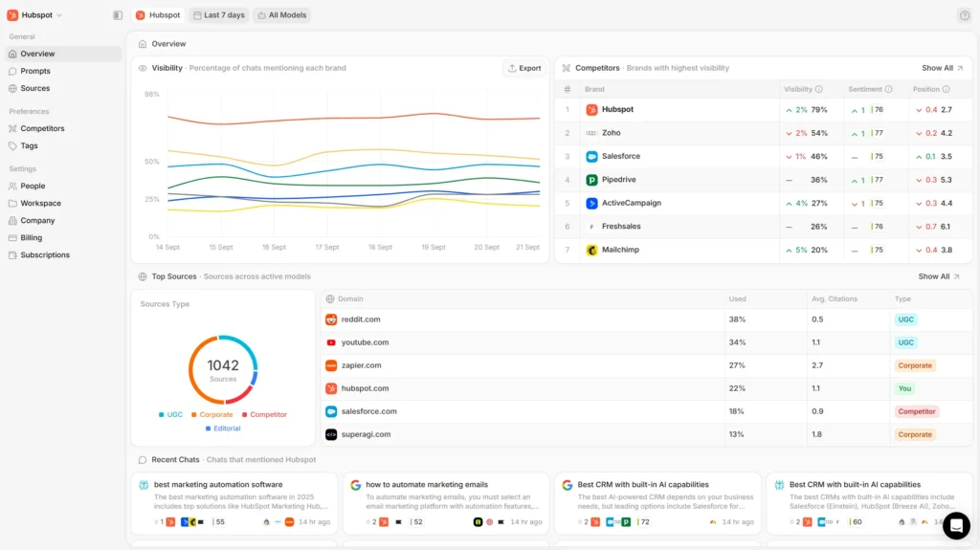The width and height of the screenshot is (980, 550).
Task: Click the Tags label icon
Action: 12,145
